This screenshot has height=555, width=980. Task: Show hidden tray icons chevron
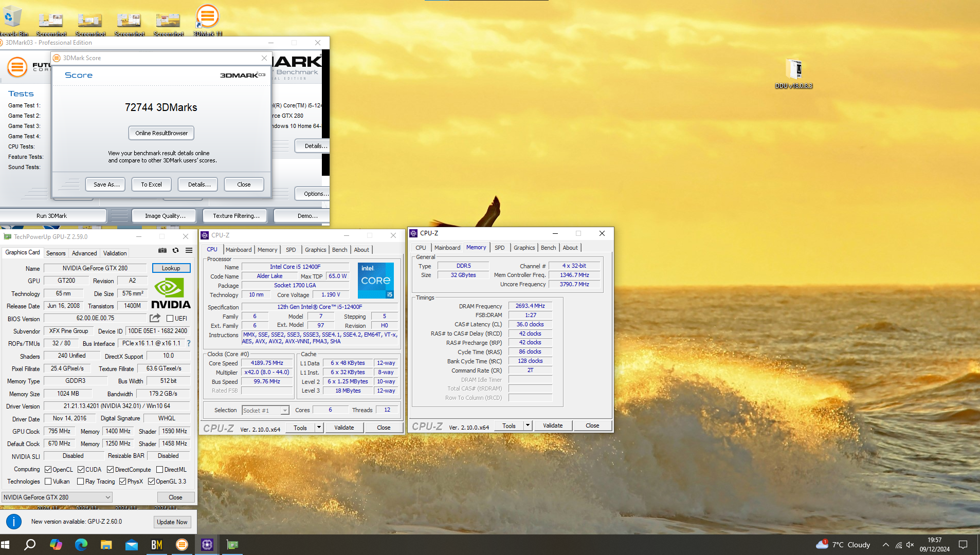point(885,545)
